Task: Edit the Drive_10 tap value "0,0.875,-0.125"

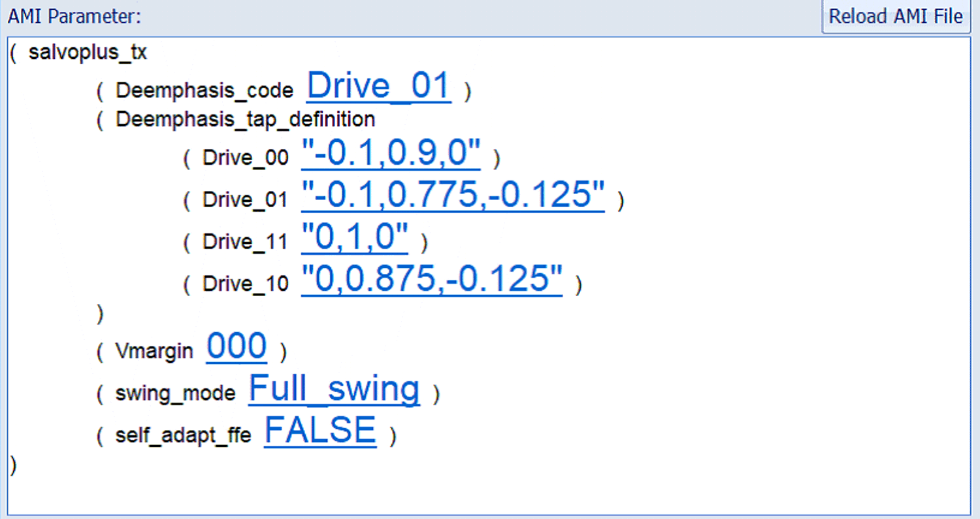Action: (431, 279)
